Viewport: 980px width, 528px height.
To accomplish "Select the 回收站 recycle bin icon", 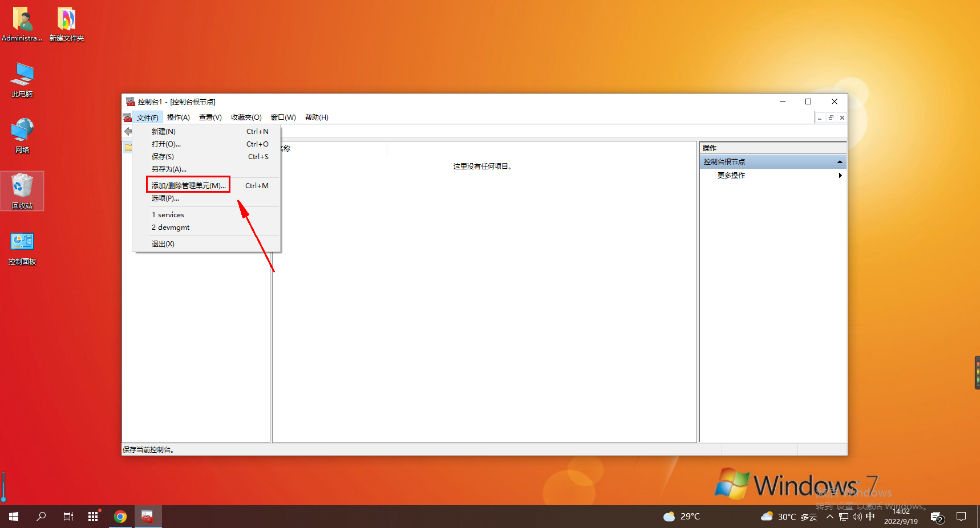I will pyautogui.click(x=22, y=191).
